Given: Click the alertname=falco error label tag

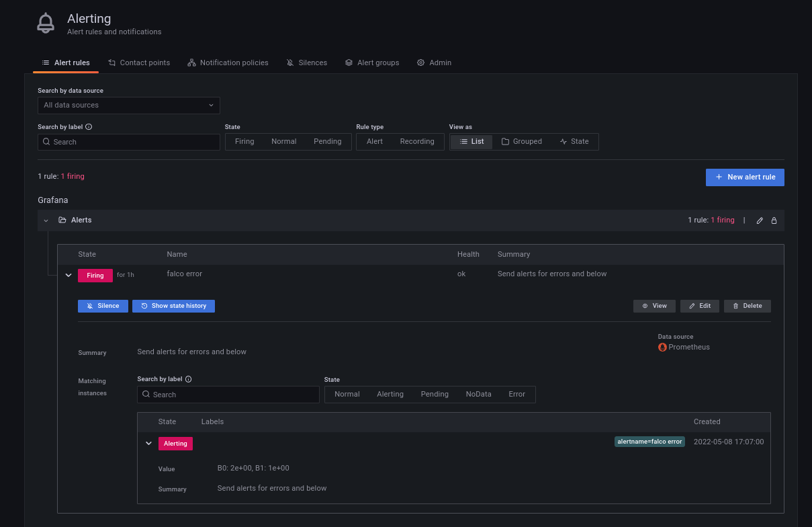Looking at the screenshot, I should (x=649, y=442).
